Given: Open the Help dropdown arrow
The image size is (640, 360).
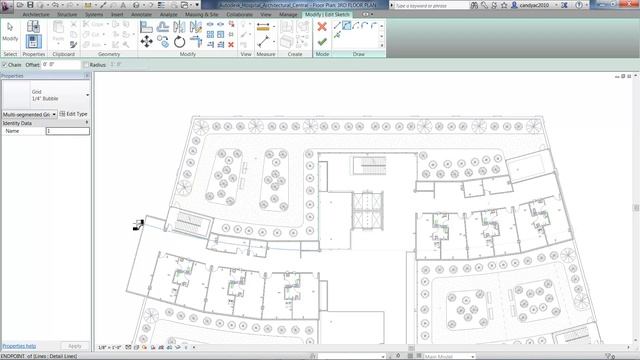Looking at the screenshot, I should pos(587,5).
